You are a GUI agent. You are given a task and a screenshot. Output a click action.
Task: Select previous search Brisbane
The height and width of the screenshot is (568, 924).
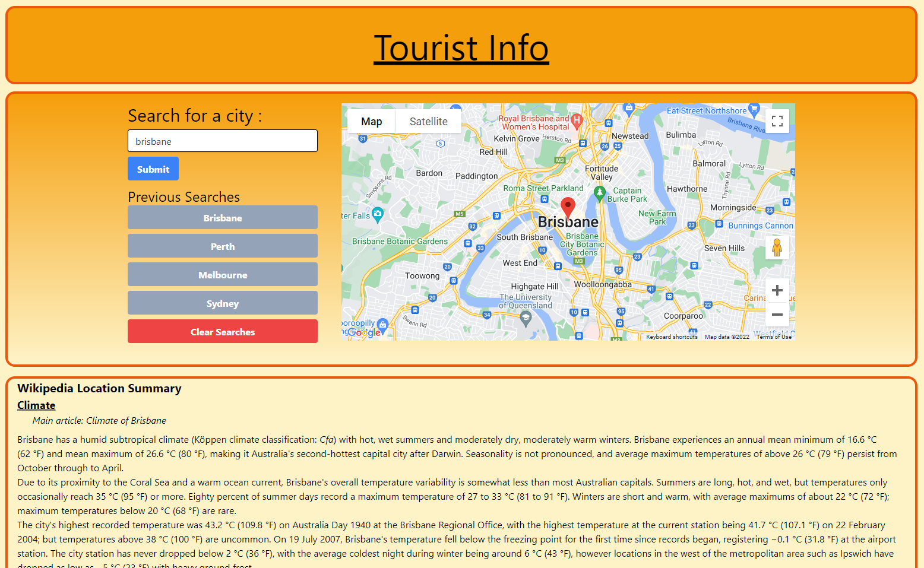pyautogui.click(x=223, y=217)
